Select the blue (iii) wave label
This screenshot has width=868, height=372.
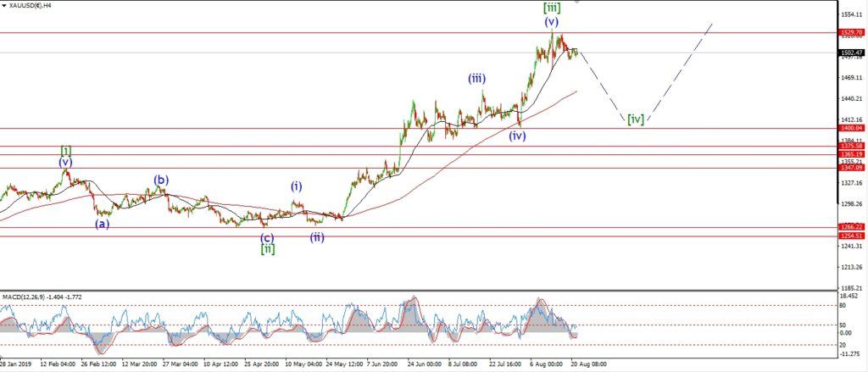476,79
